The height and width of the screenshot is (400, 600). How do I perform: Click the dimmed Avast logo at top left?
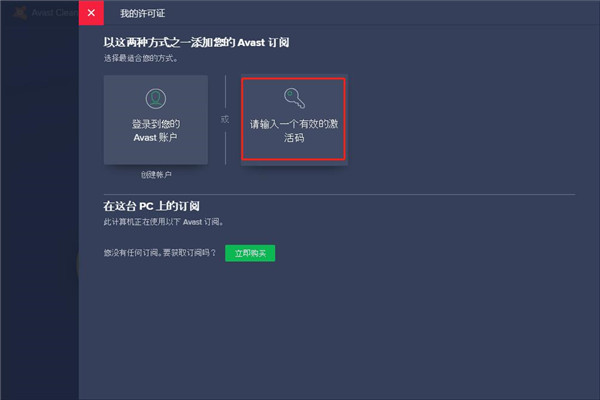click(x=20, y=13)
